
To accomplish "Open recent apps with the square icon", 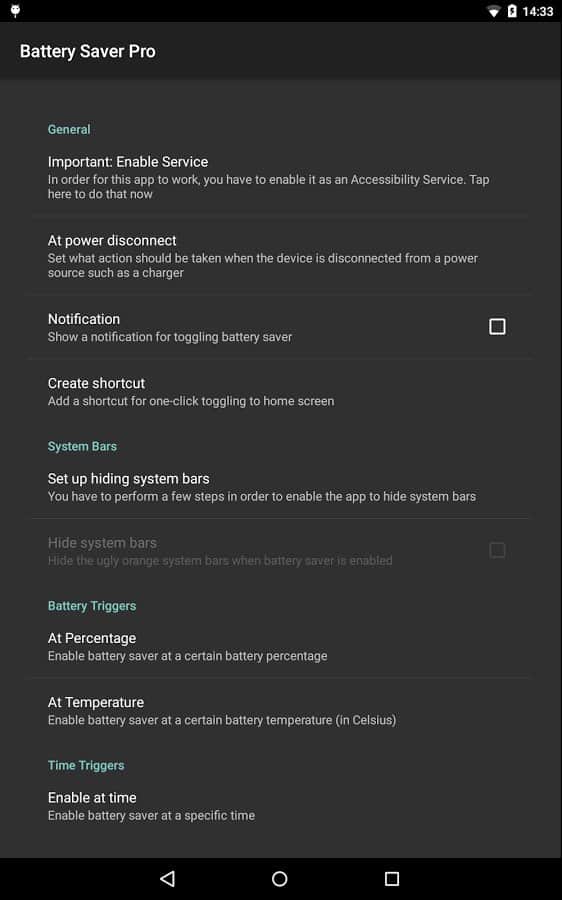I will pyautogui.click(x=392, y=878).
